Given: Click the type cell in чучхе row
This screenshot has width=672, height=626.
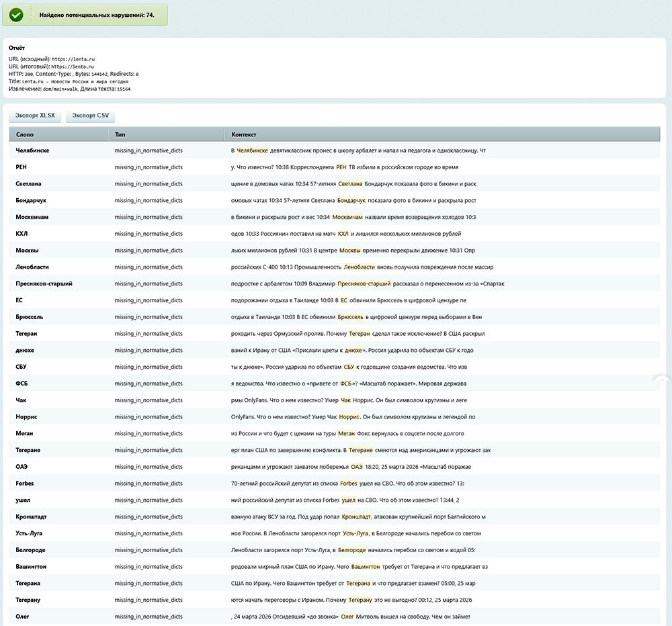Looking at the screenshot, I should (x=148, y=350).
